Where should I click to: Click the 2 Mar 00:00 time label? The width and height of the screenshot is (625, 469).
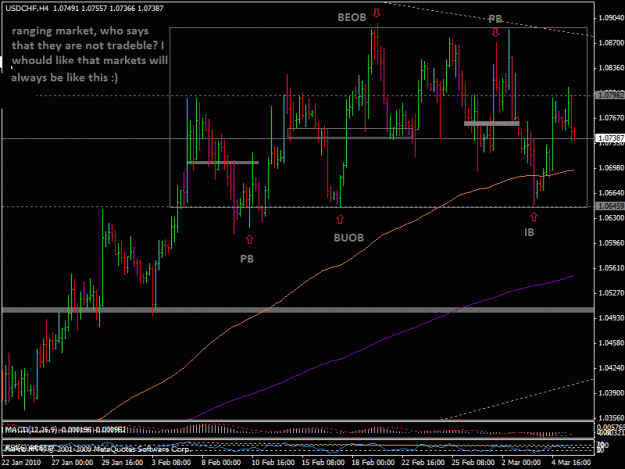(x=521, y=463)
